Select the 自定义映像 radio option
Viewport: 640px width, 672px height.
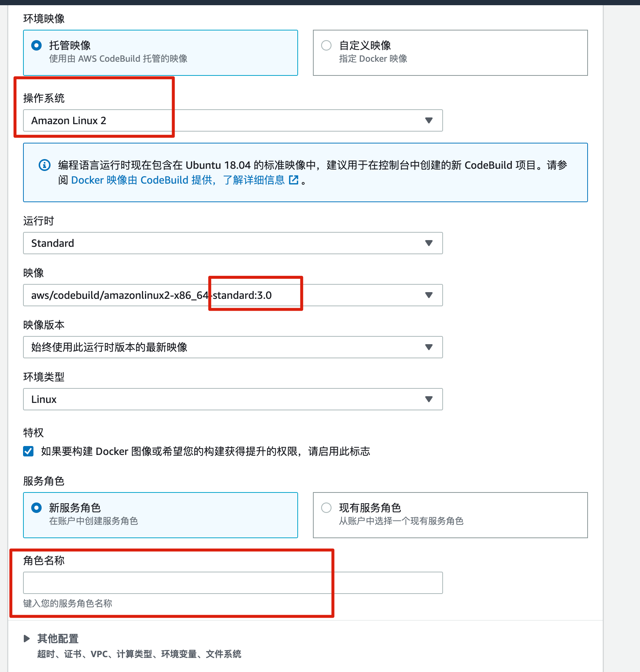pos(326,46)
